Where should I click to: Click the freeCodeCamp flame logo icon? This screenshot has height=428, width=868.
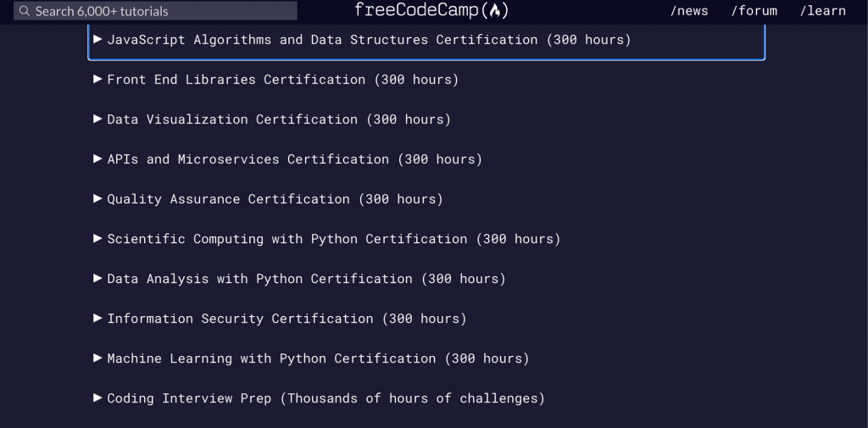tap(495, 10)
